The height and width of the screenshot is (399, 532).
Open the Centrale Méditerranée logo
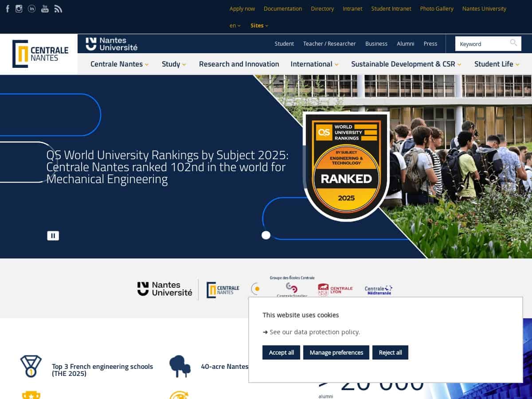[379, 290]
